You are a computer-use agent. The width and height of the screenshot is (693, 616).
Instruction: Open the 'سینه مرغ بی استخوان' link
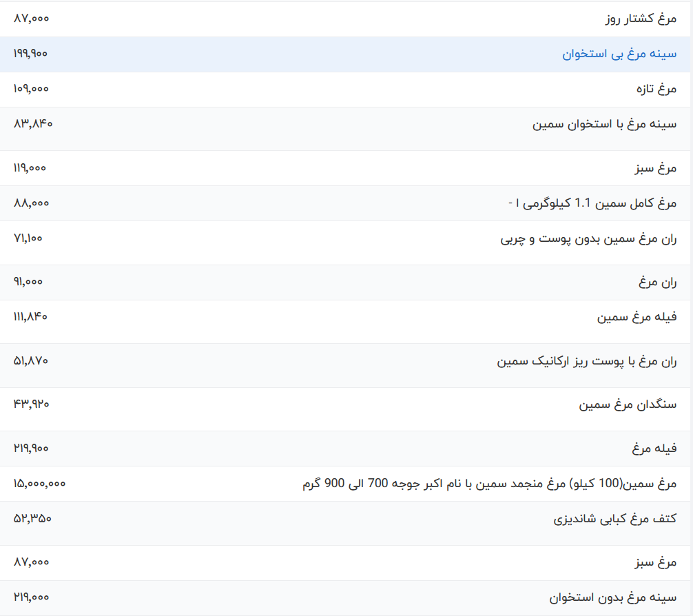(x=619, y=54)
